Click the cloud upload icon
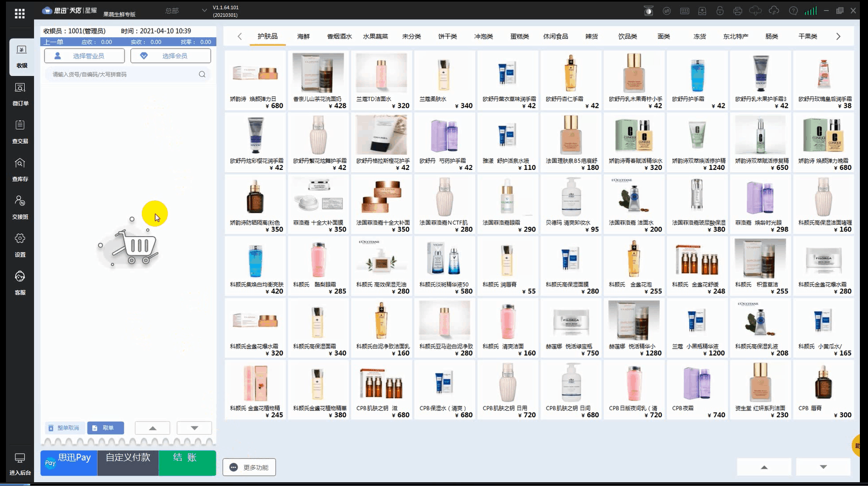This screenshot has width=868, height=486. point(774,11)
